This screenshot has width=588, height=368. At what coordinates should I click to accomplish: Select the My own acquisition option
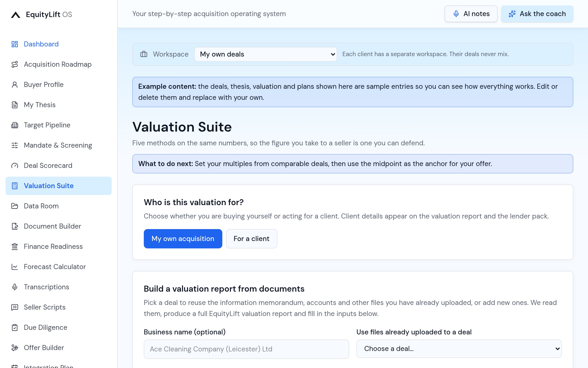(183, 239)
